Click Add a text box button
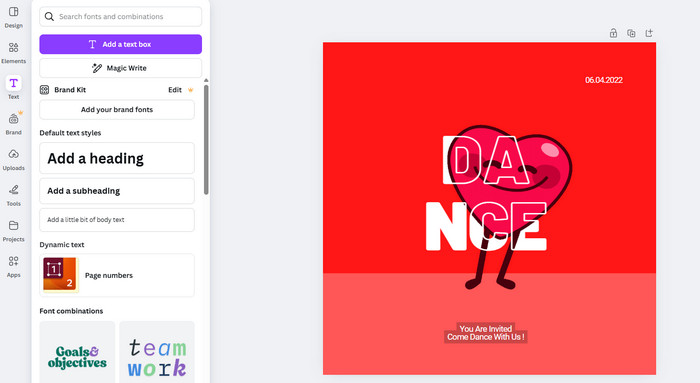 point(121,44)
